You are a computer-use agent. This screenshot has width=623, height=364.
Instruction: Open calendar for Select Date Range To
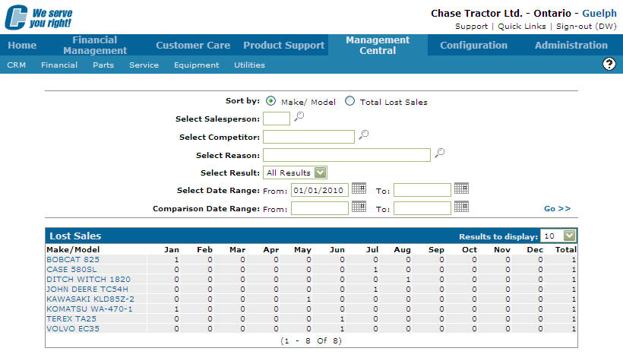461,188
